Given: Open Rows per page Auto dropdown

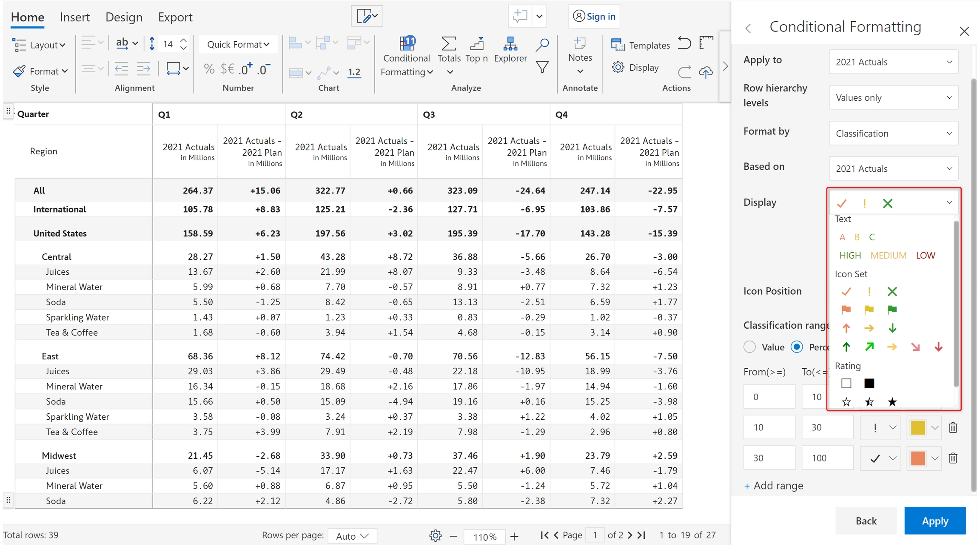Looking at the screenshot, I should pyautogui.click(x=352, y=536).
